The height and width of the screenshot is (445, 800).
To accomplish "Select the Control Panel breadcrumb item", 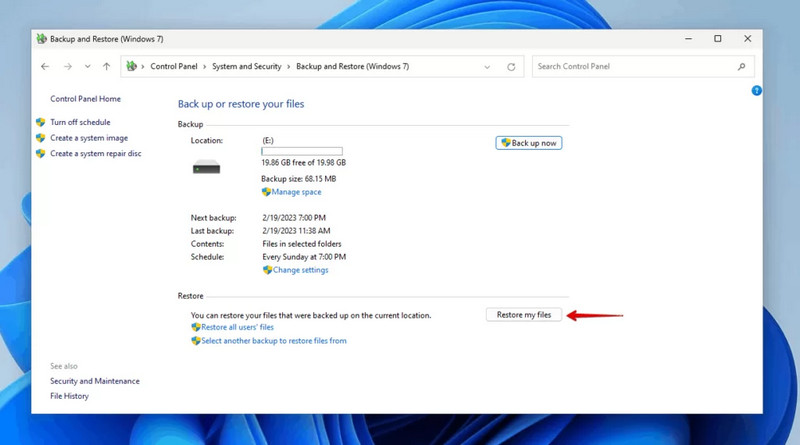I will 173,67.
